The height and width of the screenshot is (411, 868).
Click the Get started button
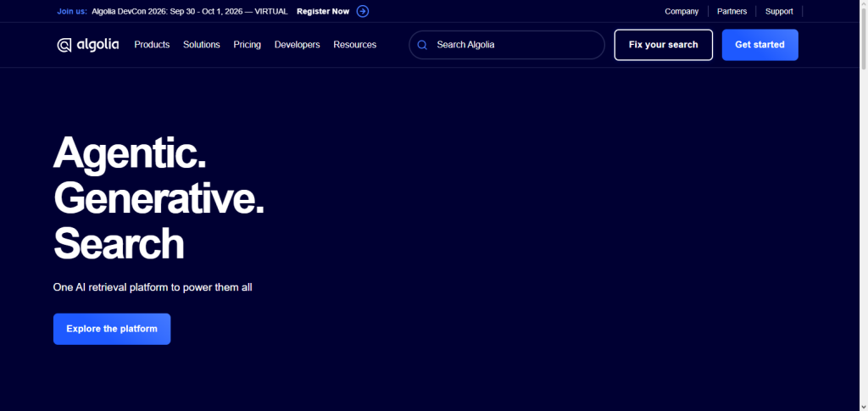pos(760,45)
